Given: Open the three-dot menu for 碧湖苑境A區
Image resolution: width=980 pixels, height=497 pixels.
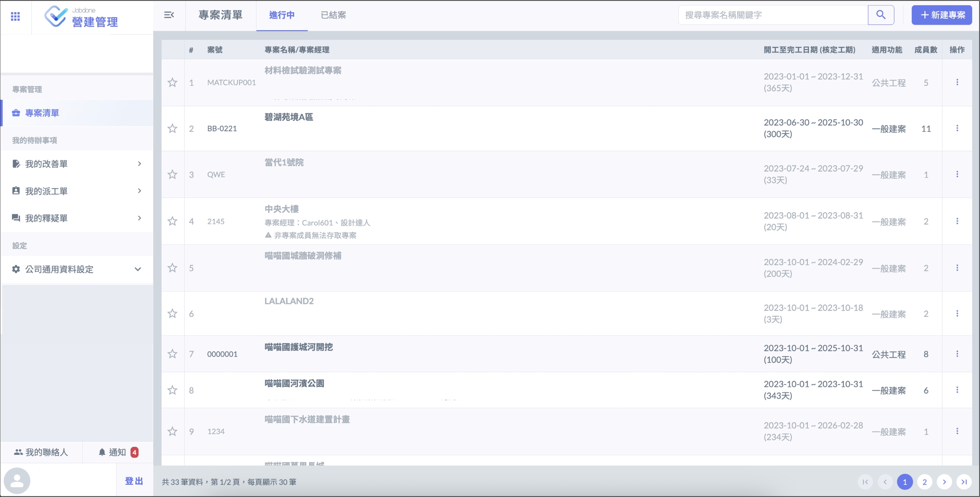Looking at the screenshot, I should coord(957,128).
